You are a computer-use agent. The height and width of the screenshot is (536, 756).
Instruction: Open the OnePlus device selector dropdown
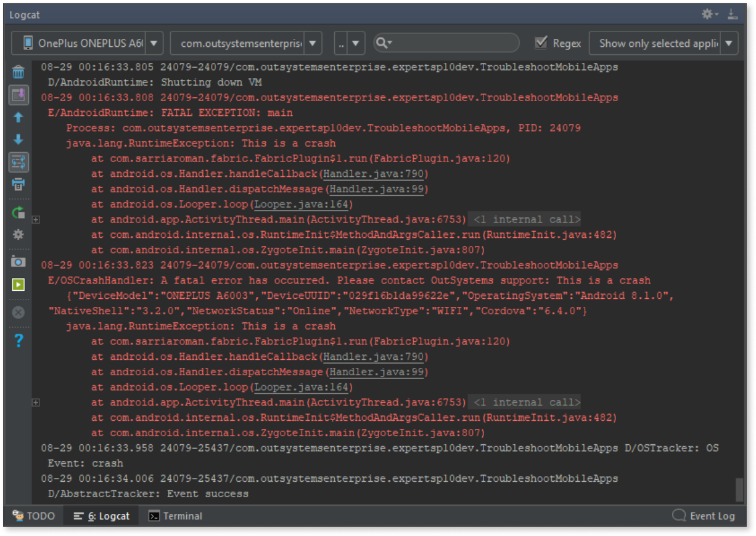pyautogui.click(x=154, y=43)
